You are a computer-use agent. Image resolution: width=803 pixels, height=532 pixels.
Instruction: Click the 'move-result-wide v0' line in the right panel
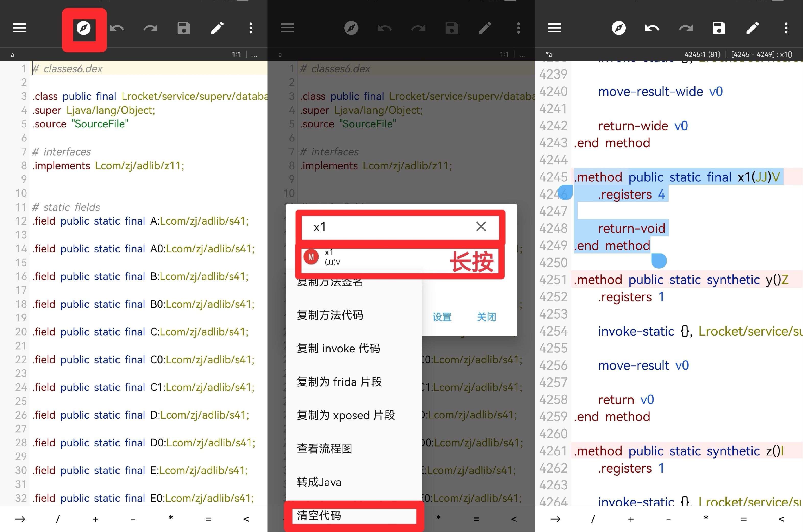660,92
